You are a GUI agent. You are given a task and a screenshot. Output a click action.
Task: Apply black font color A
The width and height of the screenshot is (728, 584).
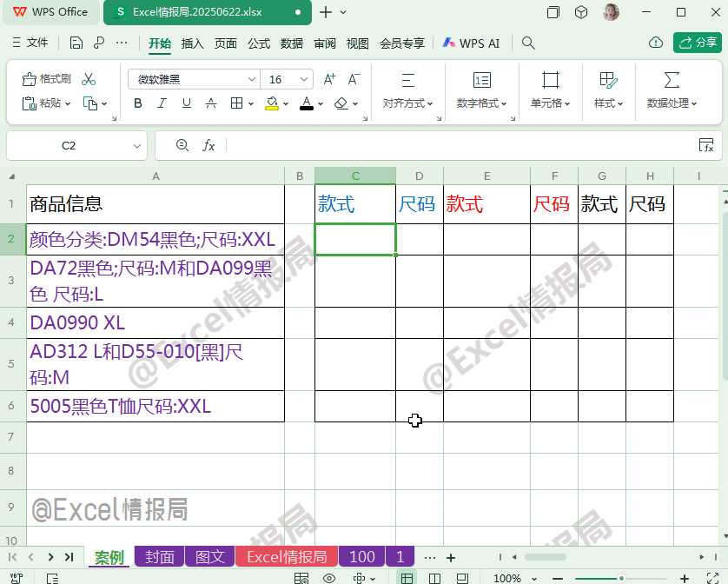[x=307, y=103]
